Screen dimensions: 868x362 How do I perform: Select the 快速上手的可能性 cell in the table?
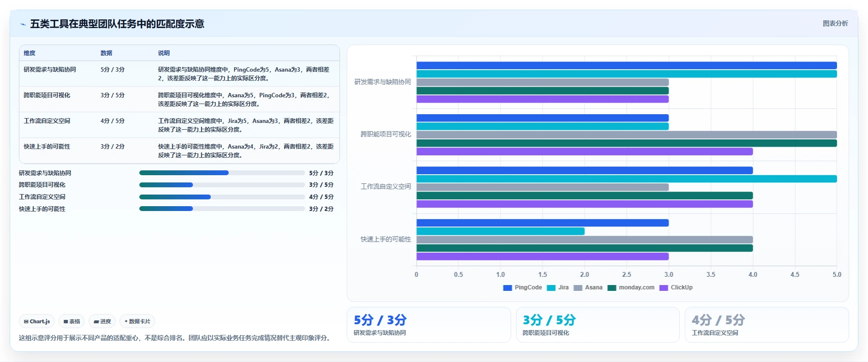(47, 147)
